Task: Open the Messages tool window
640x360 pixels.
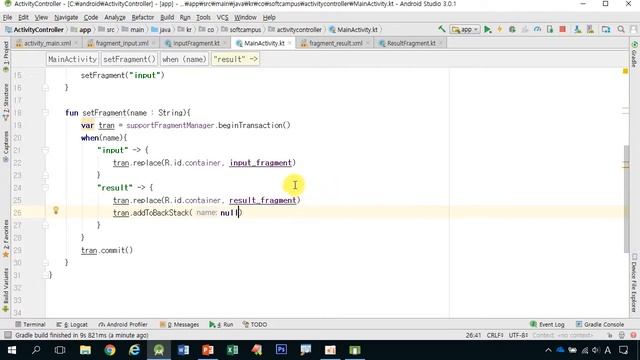Action: tap(179, 324)
